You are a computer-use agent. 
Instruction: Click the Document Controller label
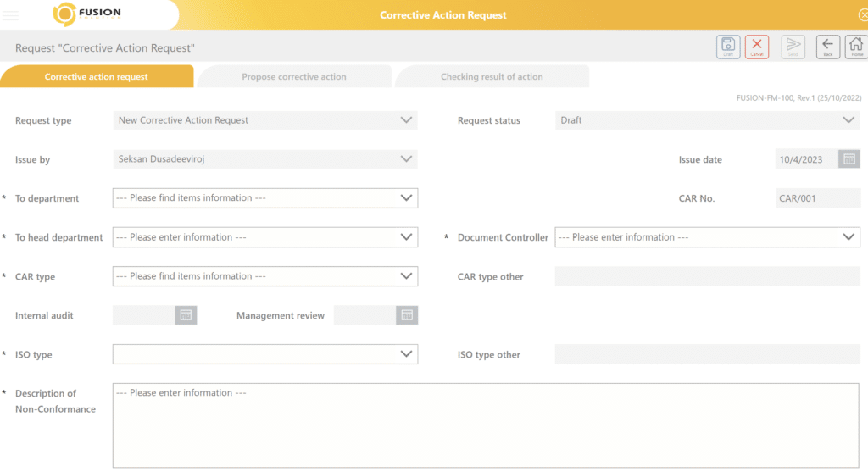click(x=503, y=237)
